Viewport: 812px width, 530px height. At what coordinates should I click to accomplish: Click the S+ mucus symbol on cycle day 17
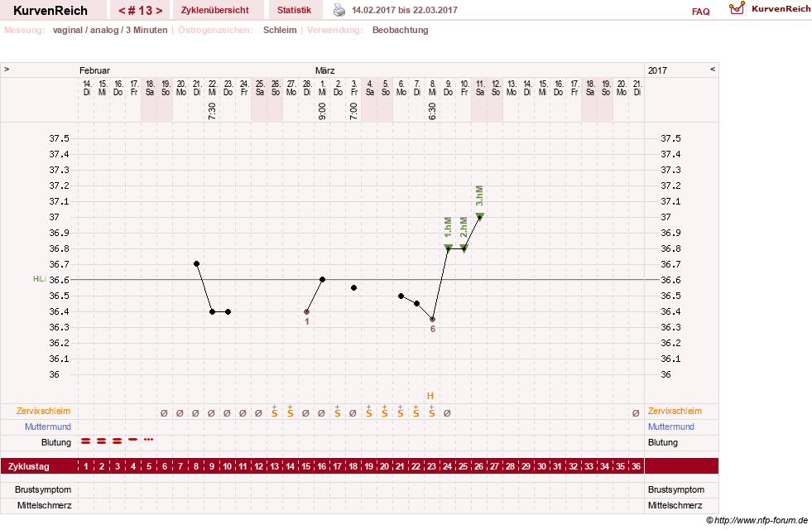[x=338, y=412]
